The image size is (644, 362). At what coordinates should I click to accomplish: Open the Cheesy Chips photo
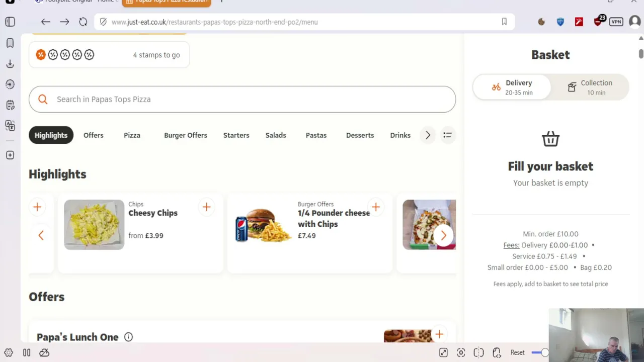94,225
